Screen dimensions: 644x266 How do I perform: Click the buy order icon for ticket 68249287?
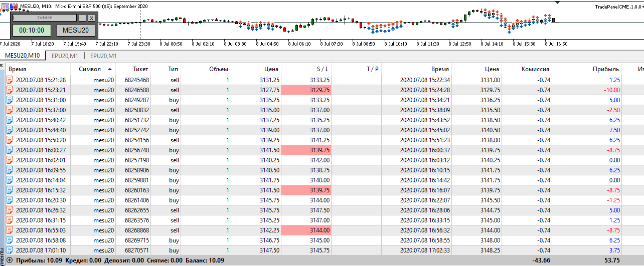10,100
